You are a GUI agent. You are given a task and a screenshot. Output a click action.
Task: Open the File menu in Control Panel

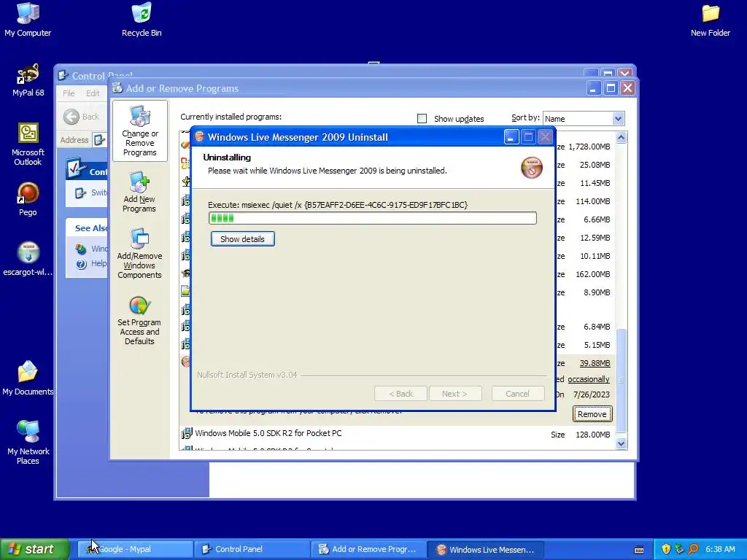point(69,93)
